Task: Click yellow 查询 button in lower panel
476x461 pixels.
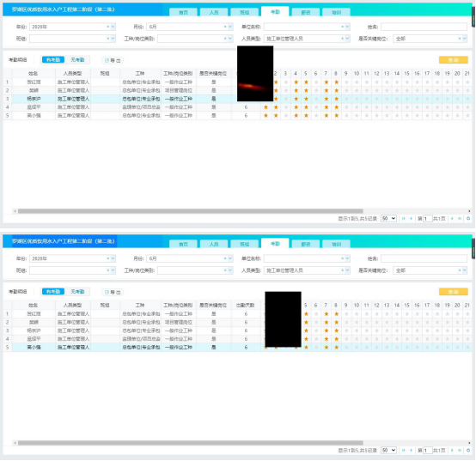Action: 454,292
